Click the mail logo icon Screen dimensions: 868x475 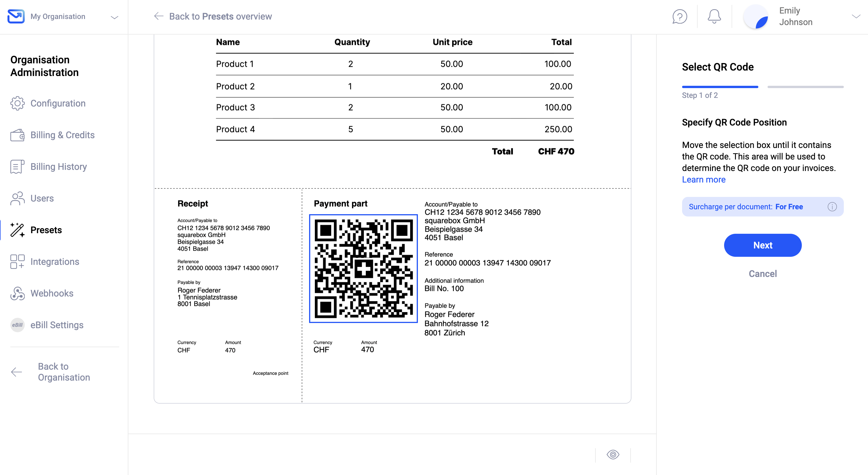pyautogui.click(x=16, y=16)
